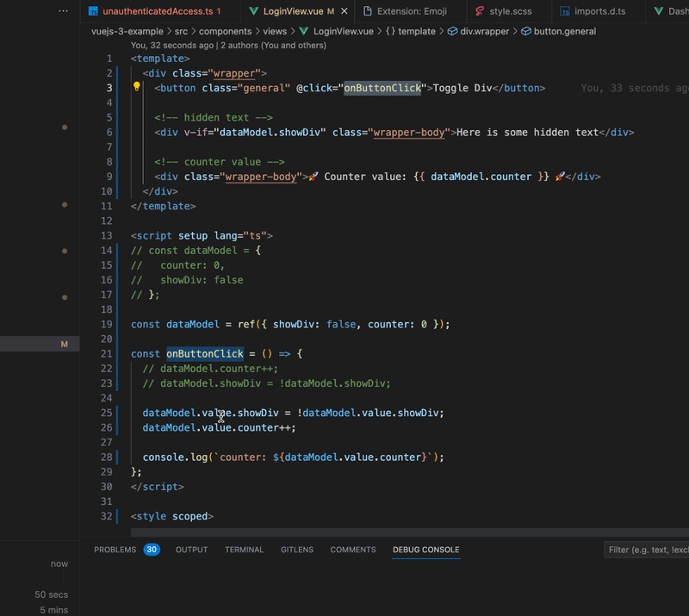
Task: Select the Debug Console panel tab
Action: tap(425, 550)
